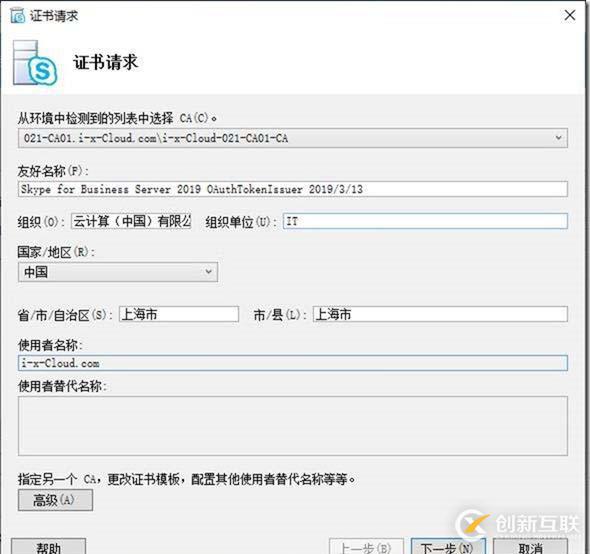Click the Skype server icon in the header
Image resolution: width=590 pixels, height=554 pixels.
click(35, 63)
